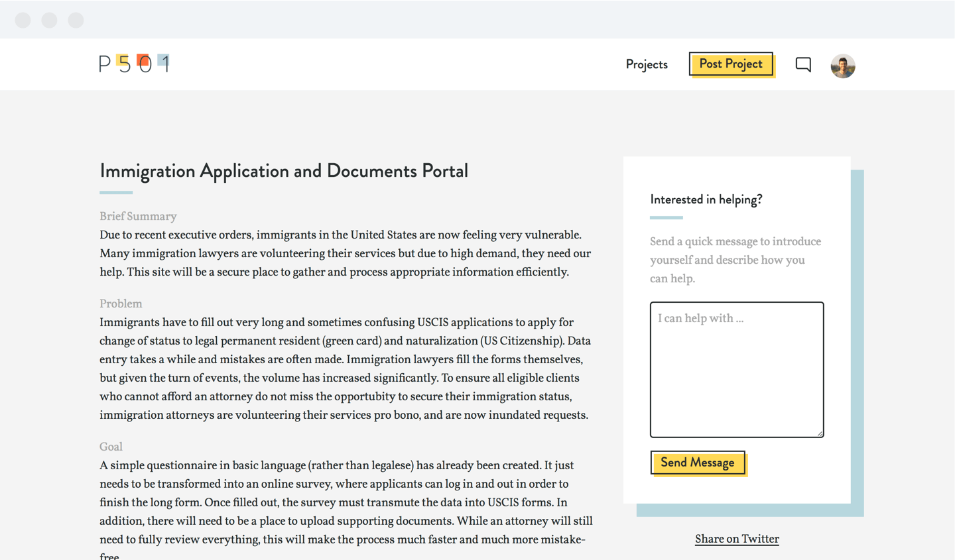Click the 'Immigrants have to fill out very long' line

point(336,322)
